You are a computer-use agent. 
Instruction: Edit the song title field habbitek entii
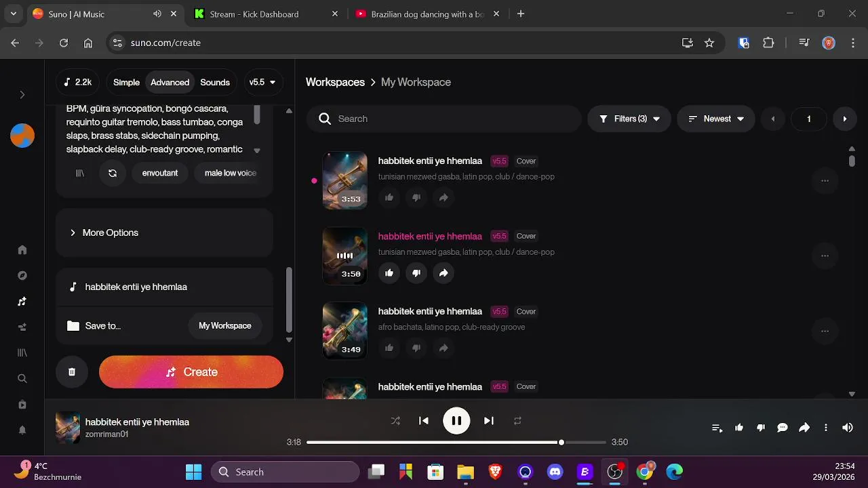[x=164, y=287]
